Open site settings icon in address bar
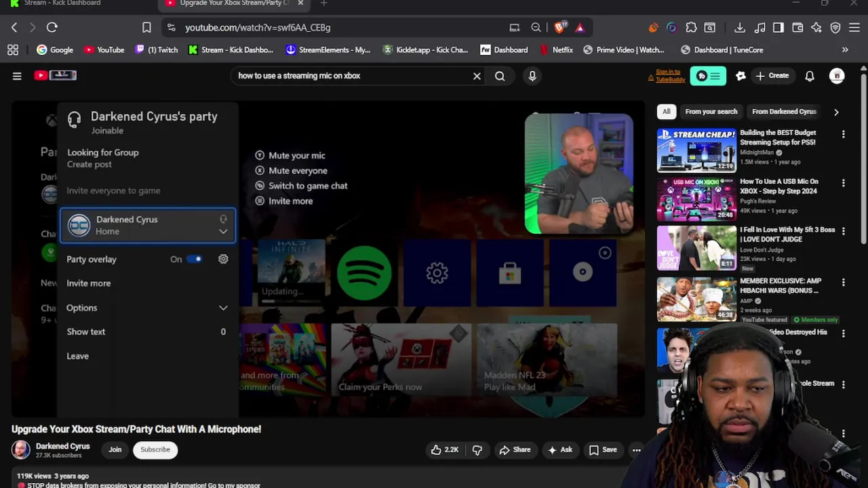The image size is (868, 488). tap(171, 28)
